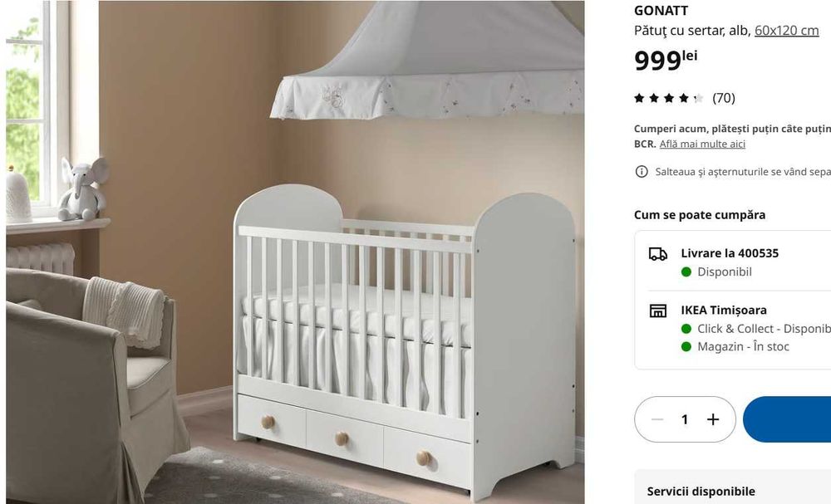Click the delivery truck icon
Viewport: 831px width, 504px height.
pos(657,255)
